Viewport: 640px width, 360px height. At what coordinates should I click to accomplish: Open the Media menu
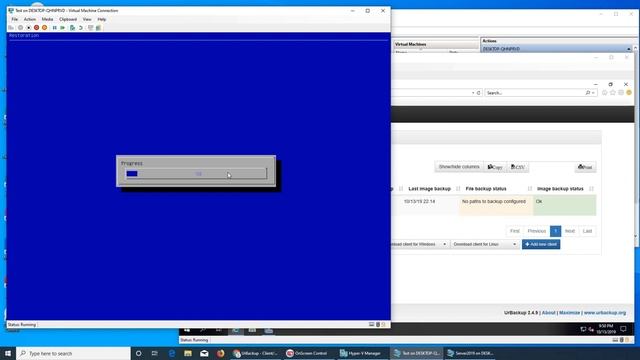[x=47, y=19]
